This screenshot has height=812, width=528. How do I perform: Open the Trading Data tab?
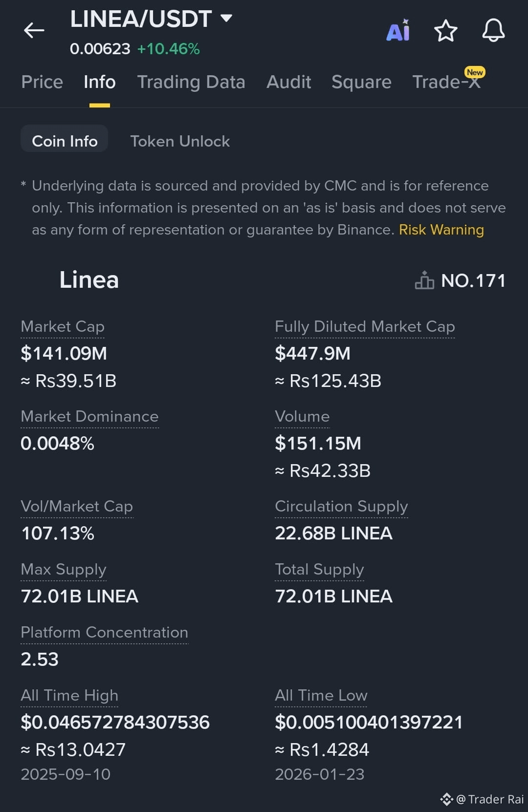191,82
